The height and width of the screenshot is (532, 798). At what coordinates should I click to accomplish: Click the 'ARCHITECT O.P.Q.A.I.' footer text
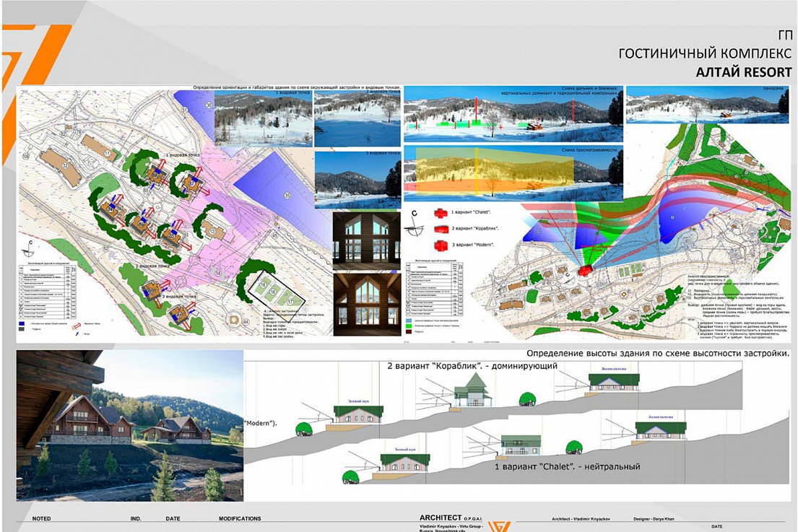click(451, 518)
